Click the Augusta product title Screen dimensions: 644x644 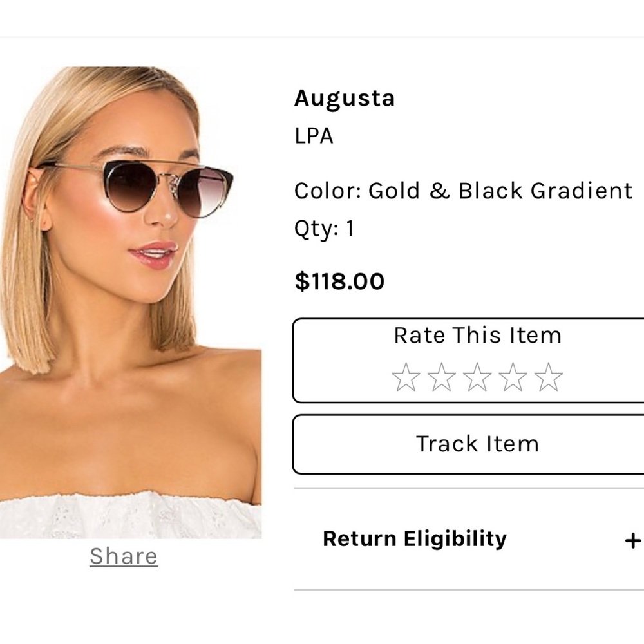pos(345,99)
